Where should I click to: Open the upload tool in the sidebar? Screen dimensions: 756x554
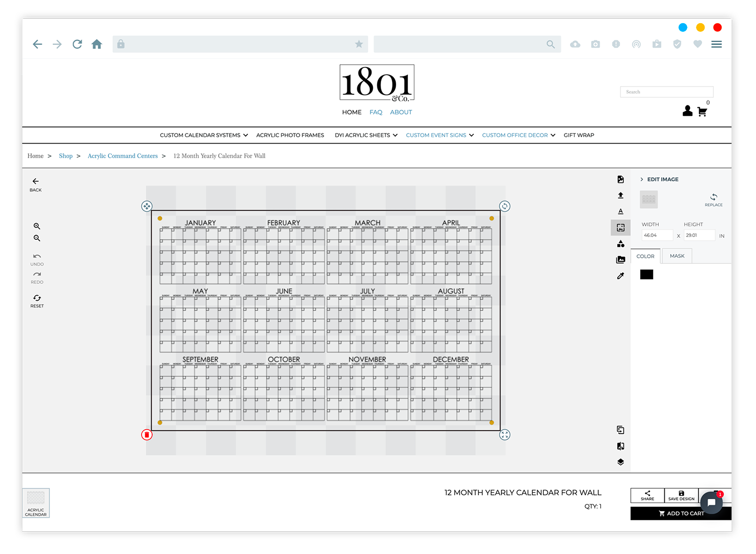tap(620, 195)
